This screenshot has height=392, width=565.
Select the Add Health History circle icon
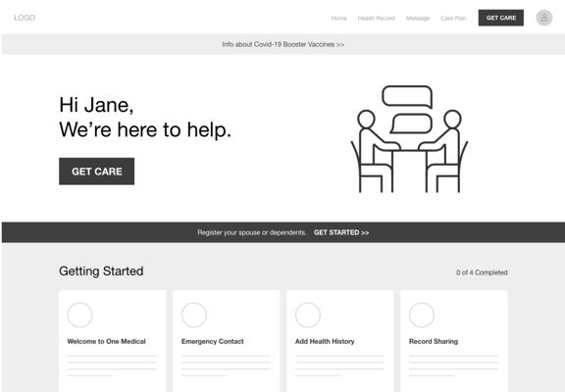point(308,315)
